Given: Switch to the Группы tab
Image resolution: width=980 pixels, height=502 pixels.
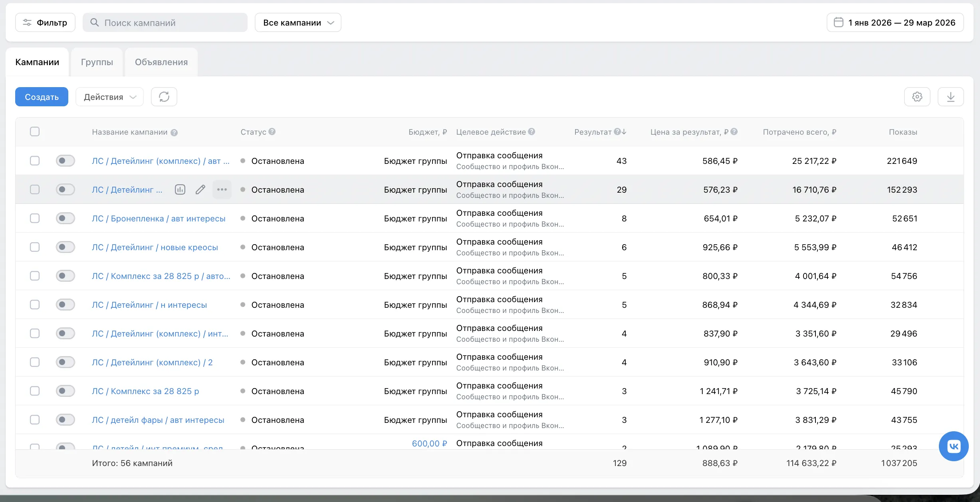Looking at the screenshot, I should 97,62.
